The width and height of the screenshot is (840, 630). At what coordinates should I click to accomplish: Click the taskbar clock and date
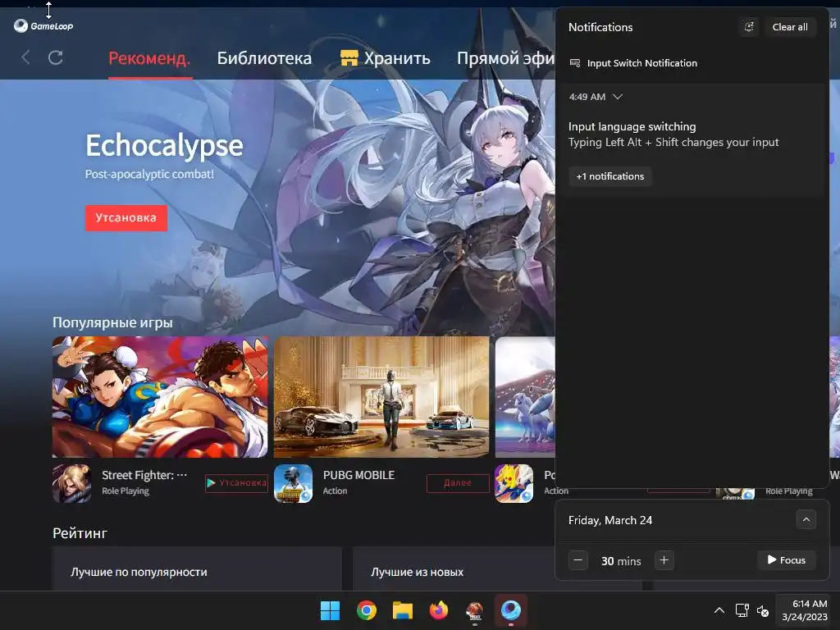[x=805, y=610]
